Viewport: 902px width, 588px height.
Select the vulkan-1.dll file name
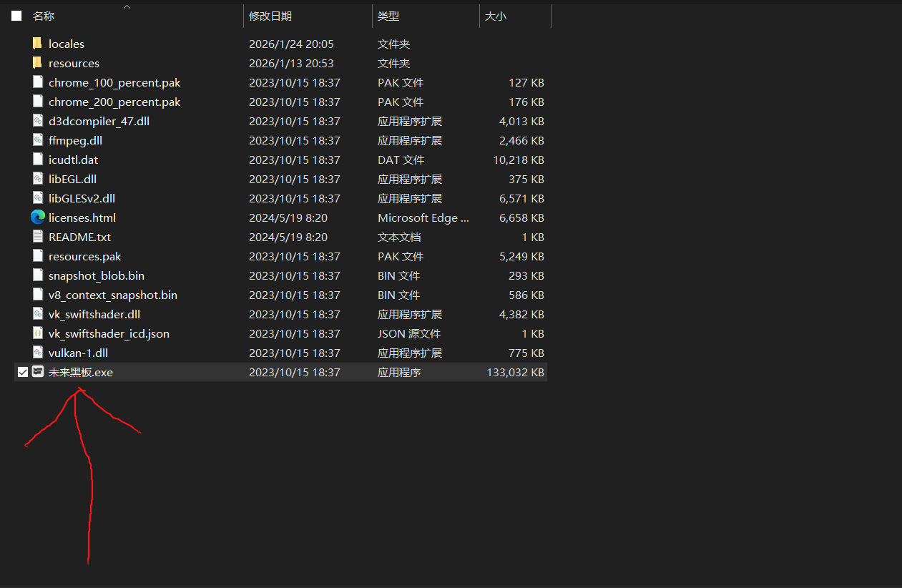(78, 353)
